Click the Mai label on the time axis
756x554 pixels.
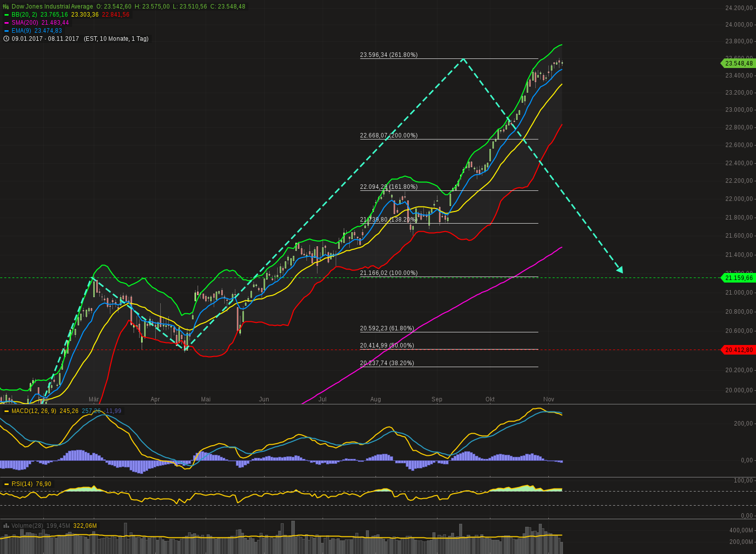tap(206, 399)
